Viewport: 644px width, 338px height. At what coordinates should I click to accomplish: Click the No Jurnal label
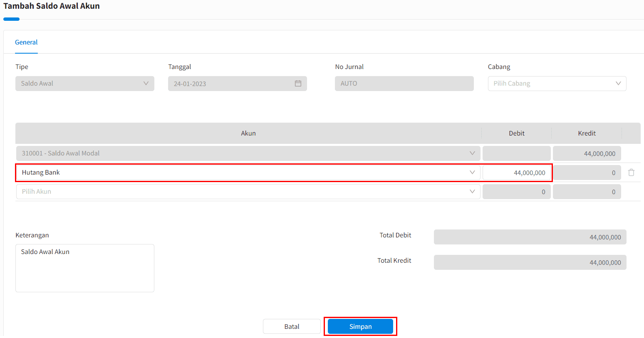(349, 67)
